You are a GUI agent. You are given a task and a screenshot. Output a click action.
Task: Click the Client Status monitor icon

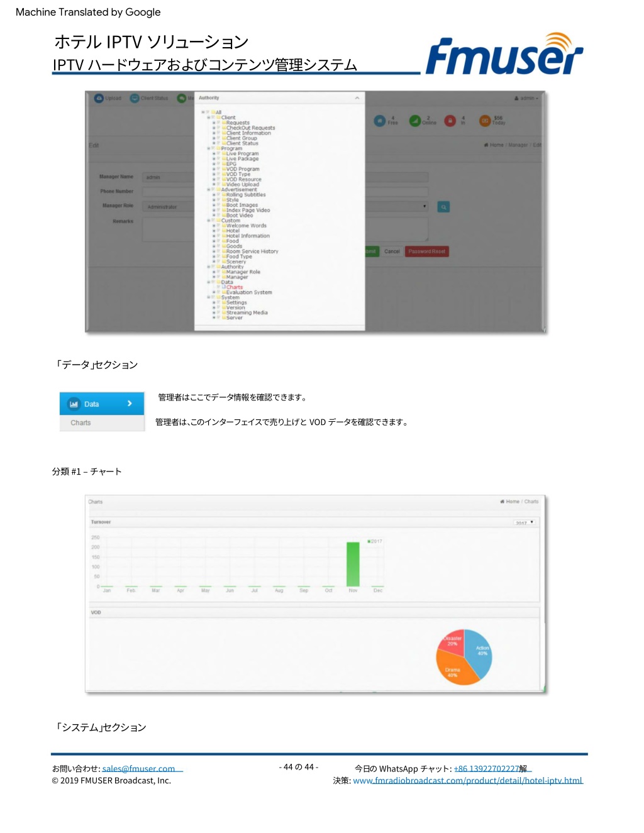(135, 98)
